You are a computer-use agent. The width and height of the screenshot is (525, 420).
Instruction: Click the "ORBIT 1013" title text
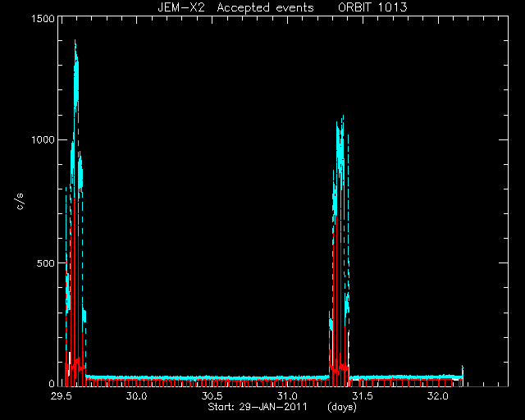click(x=372, y=7)
